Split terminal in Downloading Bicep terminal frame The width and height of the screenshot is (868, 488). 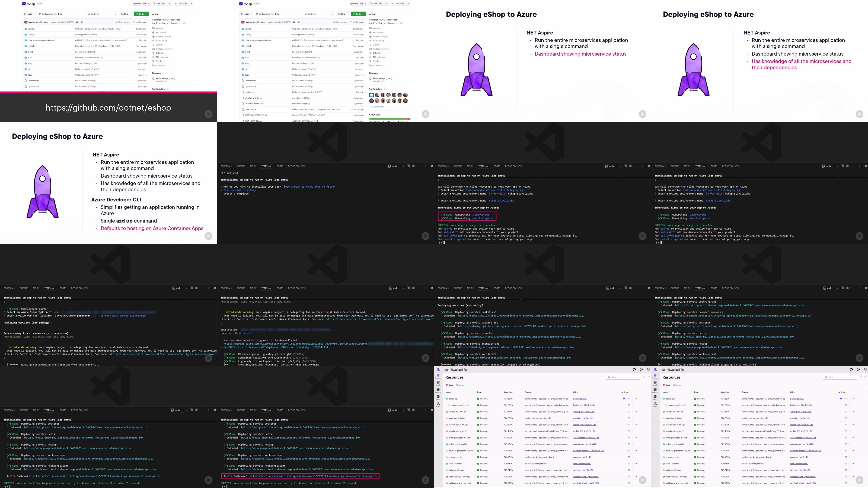[191, 288]
